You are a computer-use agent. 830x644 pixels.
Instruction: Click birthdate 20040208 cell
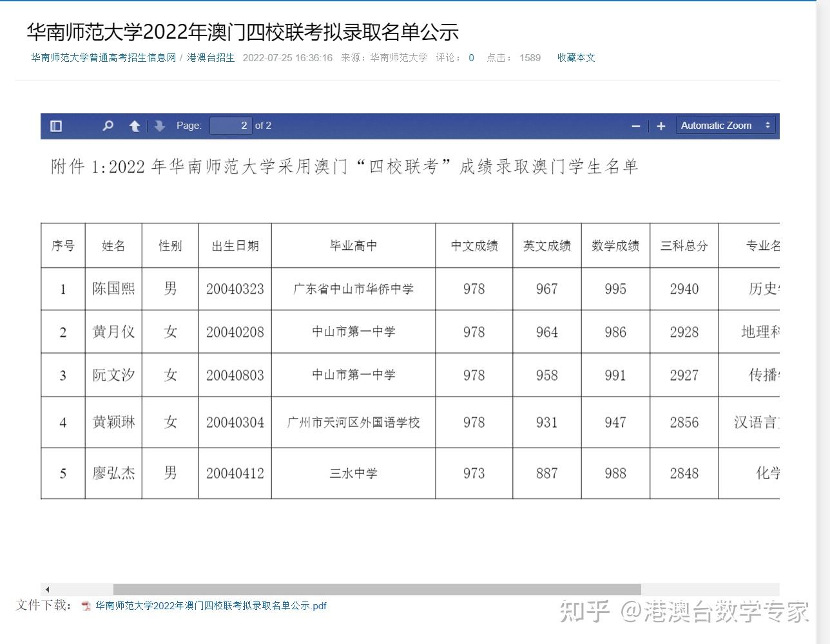(x=235, y=332)
